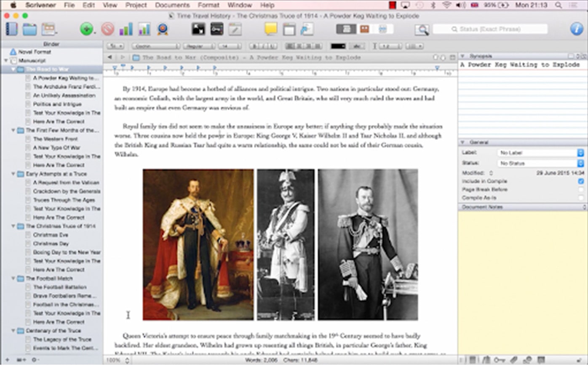This screenshot has width=588, height=366.
Task: Open the Keywords key icon in toolbar
Action: (217, 29)
